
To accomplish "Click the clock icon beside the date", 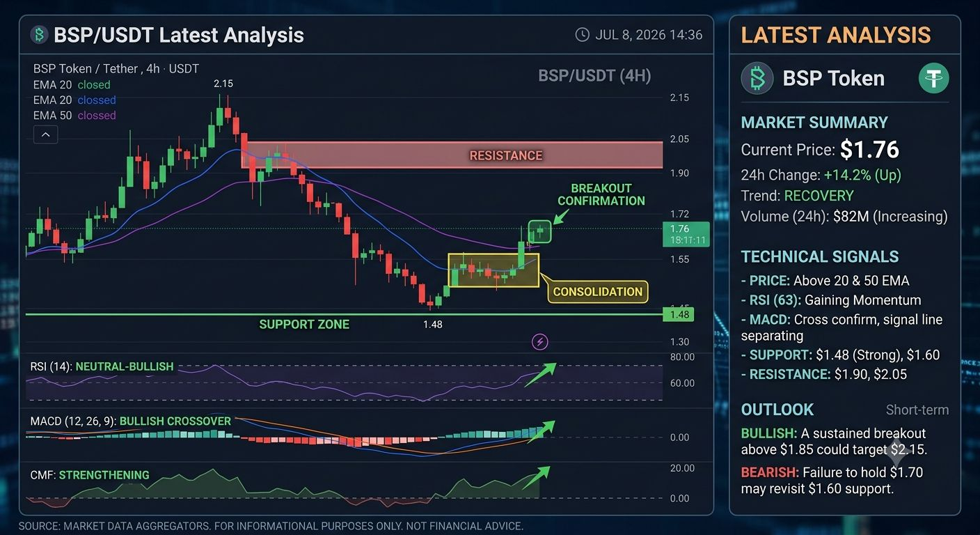I will click(582, 35).
